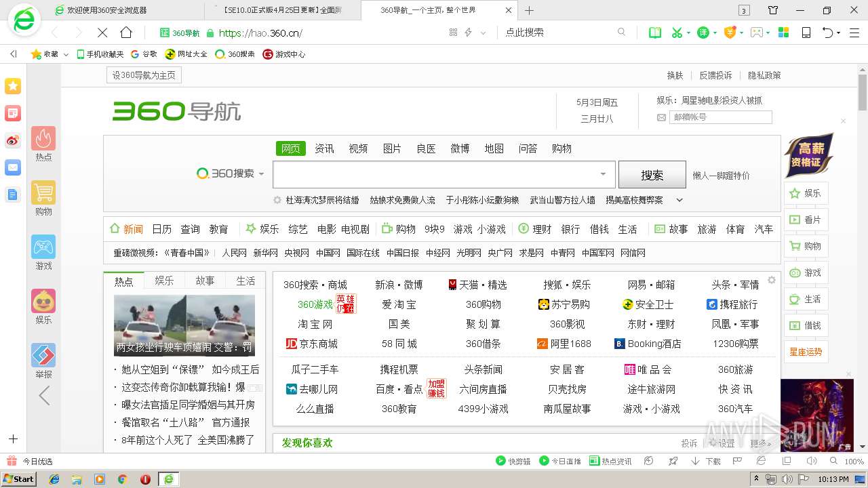The image size is (868, 488).
Task: Open the address bar history dropdown chevron
Action: pyautogui.click(x=484, y=33)
